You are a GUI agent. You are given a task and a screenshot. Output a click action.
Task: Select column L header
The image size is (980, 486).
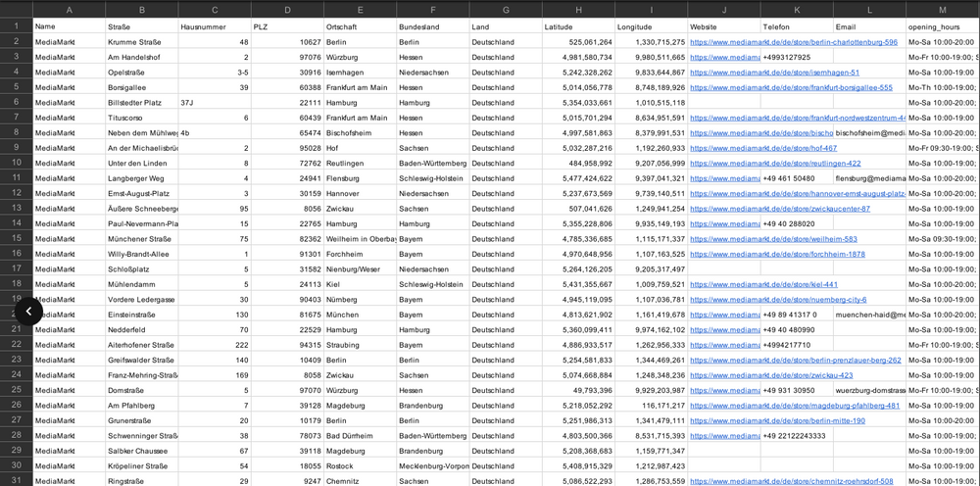tap(870, 10)
